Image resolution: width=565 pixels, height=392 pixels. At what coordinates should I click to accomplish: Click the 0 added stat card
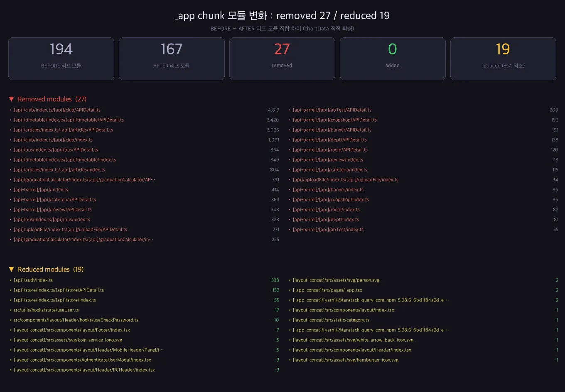point(393,59)
